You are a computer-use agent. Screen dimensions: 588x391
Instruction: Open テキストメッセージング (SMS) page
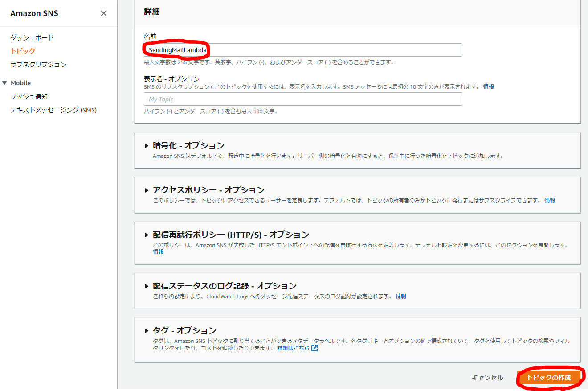[54, 110]
